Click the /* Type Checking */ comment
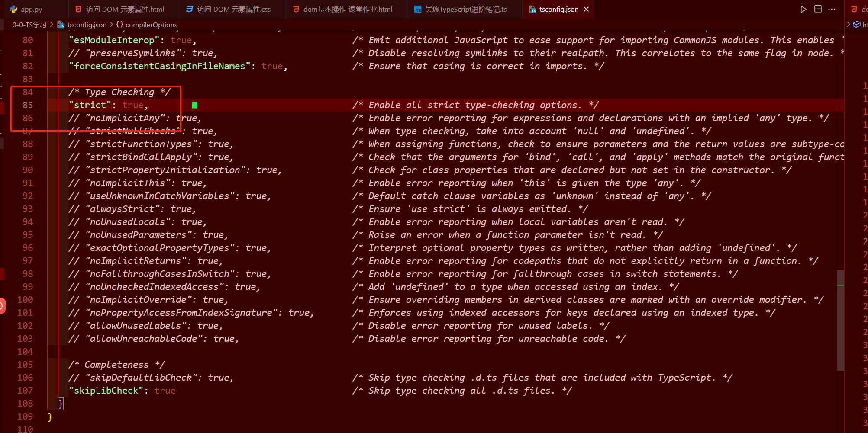The width and height of the screenshot is (868, 433). tap(119, 92)
